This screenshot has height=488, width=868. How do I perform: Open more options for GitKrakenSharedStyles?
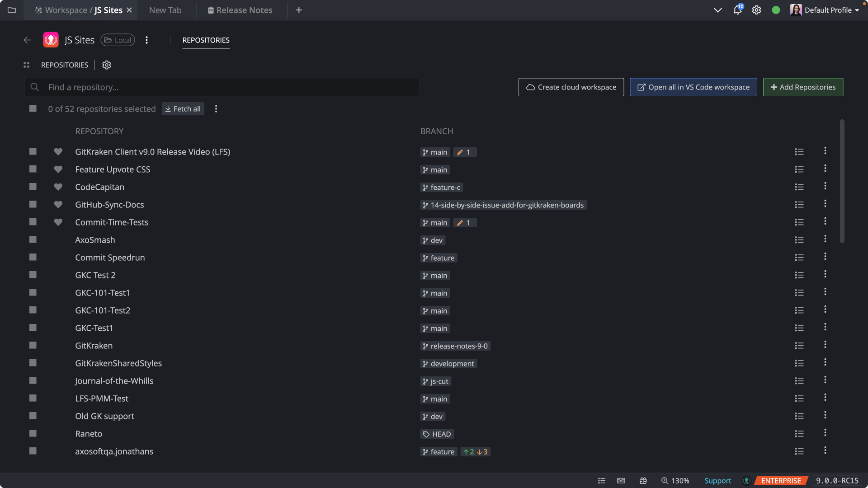coord(825,362)
